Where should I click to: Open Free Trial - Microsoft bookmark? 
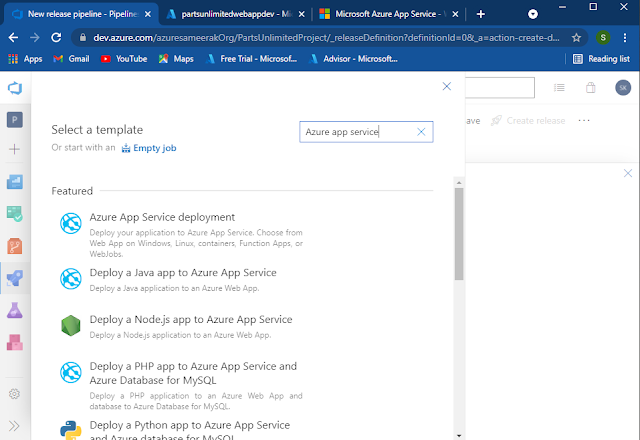coord(251,59)
